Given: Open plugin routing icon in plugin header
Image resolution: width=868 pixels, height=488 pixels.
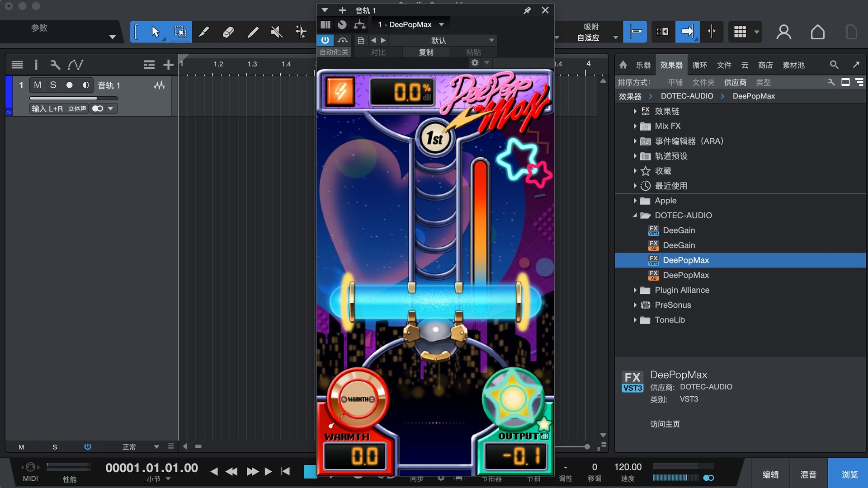Looking at the screenshot, I should point(360,24).
